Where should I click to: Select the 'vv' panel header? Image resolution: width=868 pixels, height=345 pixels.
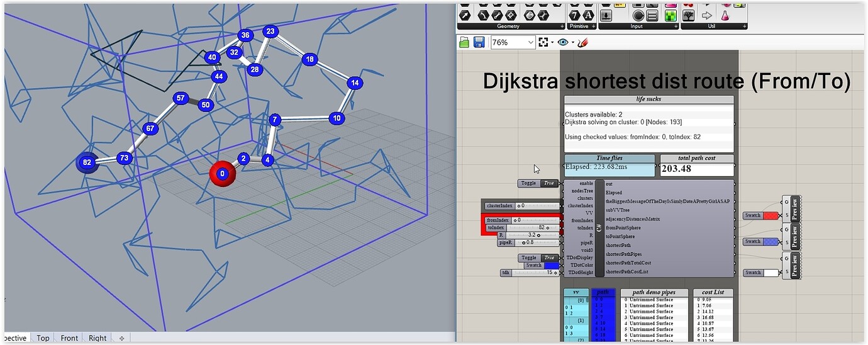(576, 293)
